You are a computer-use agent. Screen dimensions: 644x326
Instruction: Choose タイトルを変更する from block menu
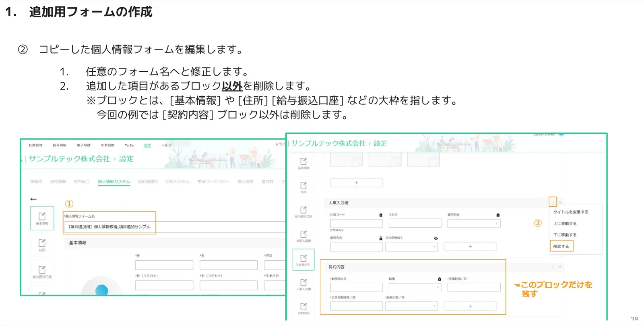pos(571,212)
